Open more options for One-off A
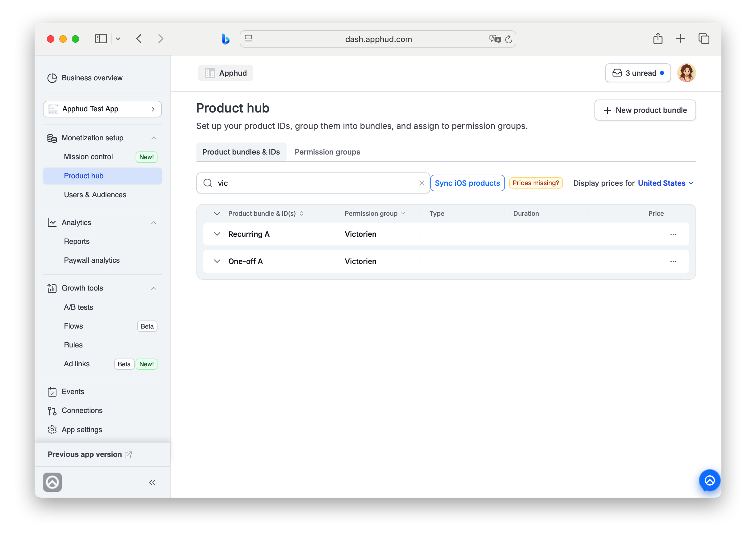Viewport: 756px width, 544px height. (x=673, y=261)
